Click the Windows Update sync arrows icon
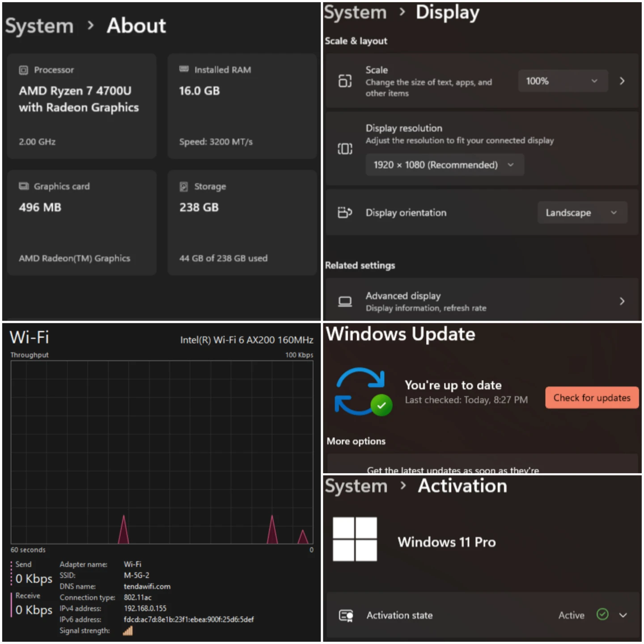 click(363, 392)
